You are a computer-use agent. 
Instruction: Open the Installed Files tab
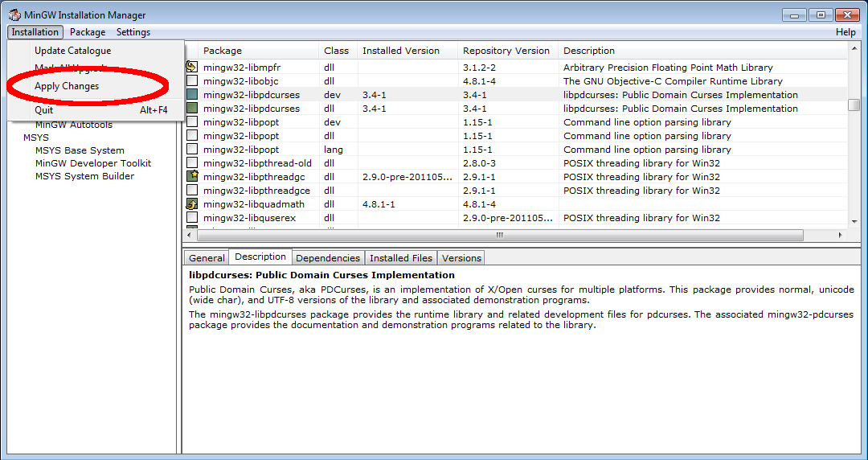coord(401,258)
